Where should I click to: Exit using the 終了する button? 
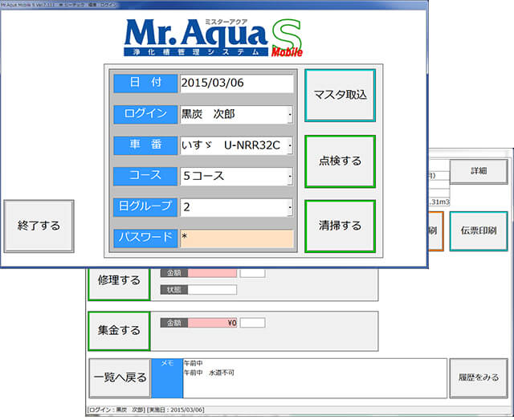pyautogui.click(x=39, y=226)
